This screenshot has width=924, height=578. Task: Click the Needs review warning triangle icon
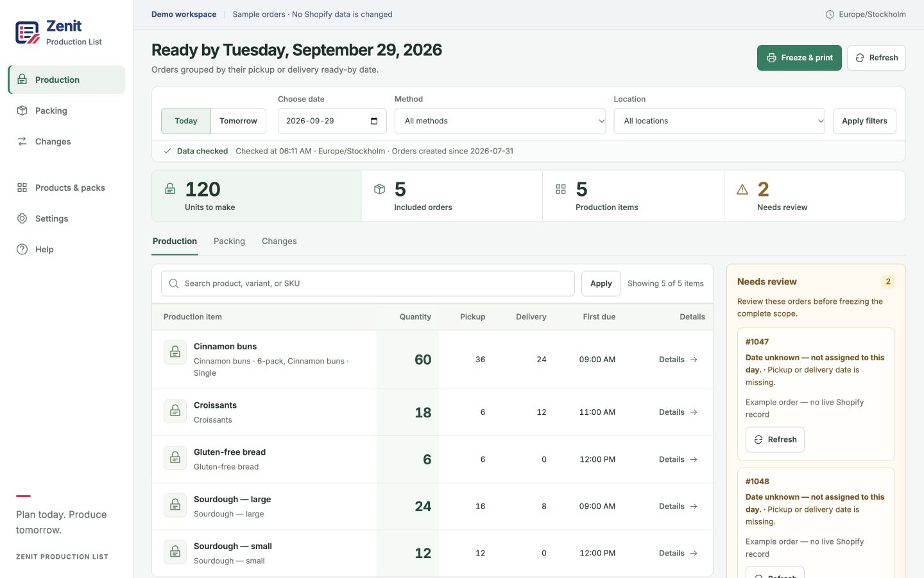coord(742,189)
